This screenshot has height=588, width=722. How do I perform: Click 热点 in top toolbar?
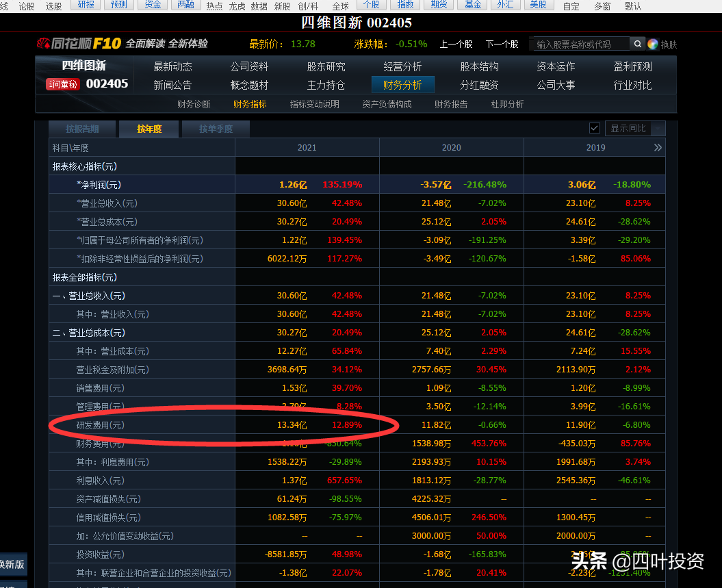click(x=214, y=6)
